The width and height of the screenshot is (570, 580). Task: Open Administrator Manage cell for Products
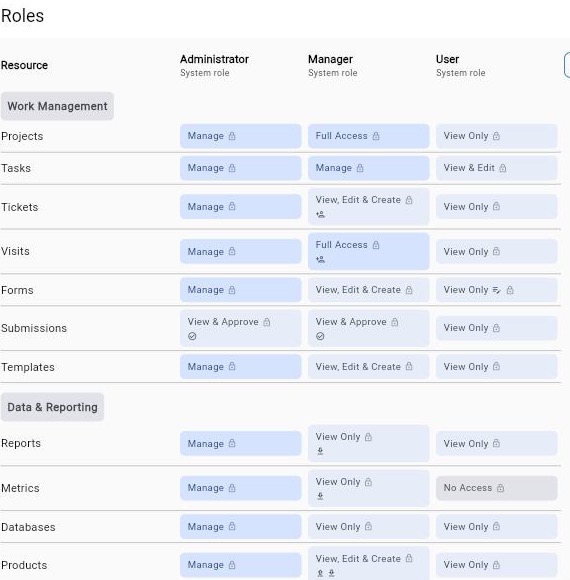[x=241, y=565]
